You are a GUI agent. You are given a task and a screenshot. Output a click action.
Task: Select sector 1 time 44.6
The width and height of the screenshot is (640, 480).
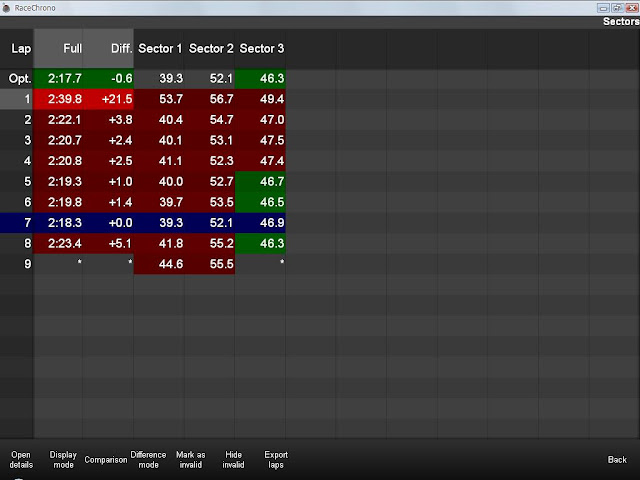[x=159, y=264]
